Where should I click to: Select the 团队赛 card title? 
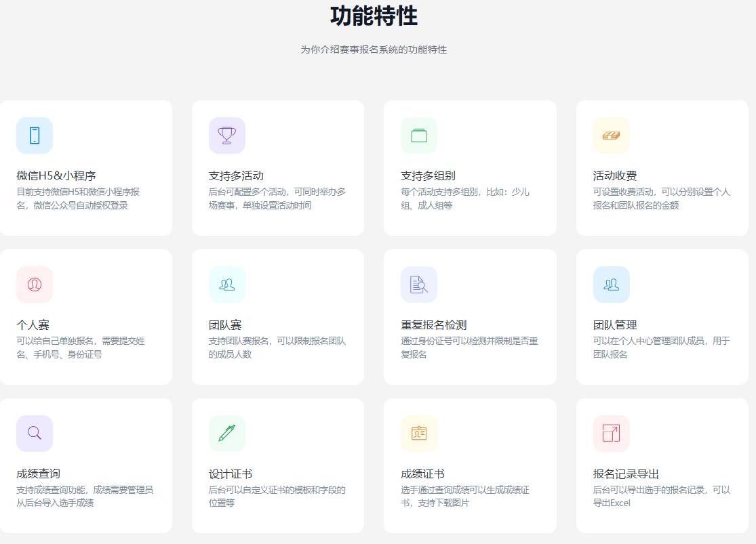coord(225,325)
